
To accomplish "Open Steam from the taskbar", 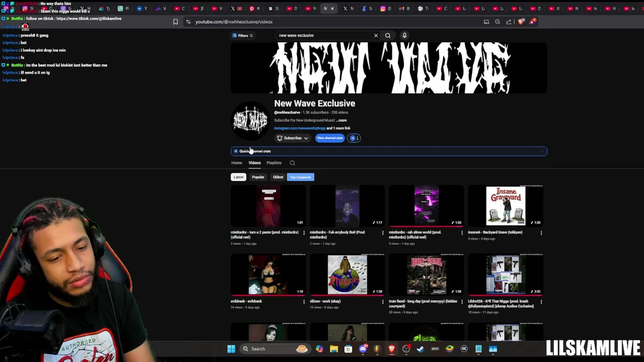I will [421, 349].
